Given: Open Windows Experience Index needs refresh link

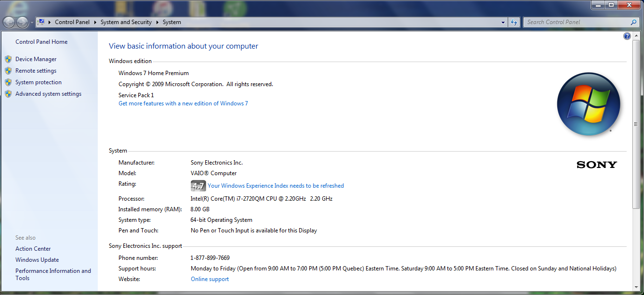Looking at the screenshot, I should 276,186.
